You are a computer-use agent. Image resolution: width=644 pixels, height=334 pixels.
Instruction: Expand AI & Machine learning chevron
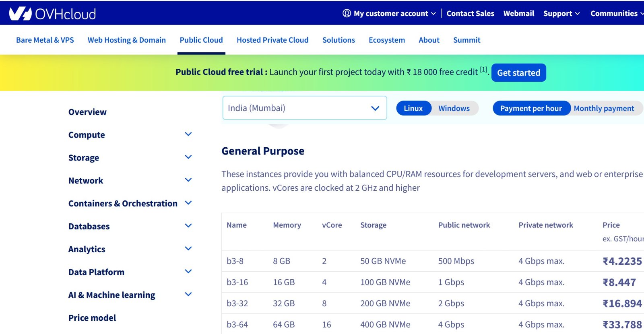pyautogui.click(x=188, y=295)
